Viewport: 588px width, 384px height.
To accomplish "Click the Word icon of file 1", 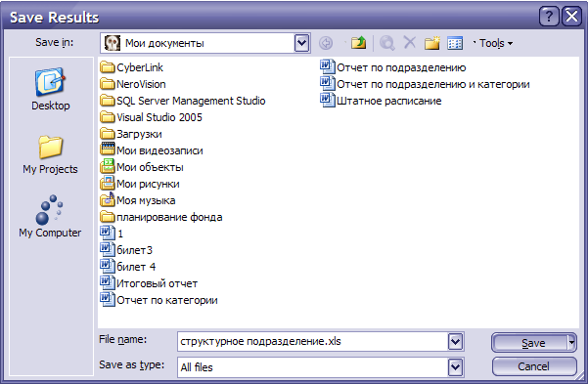I will pyautogui.click(x=108, y=233).
